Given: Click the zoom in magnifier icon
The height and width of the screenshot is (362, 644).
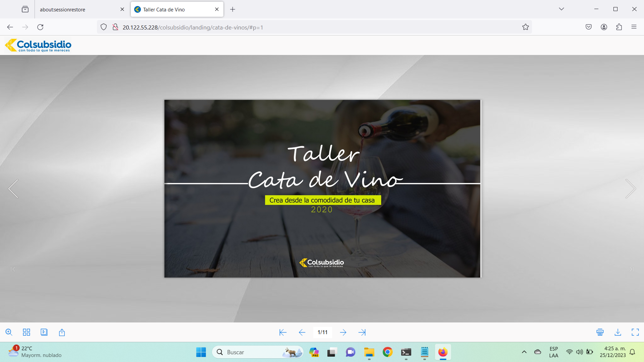Looking at the screenshot, I should 9,332.
